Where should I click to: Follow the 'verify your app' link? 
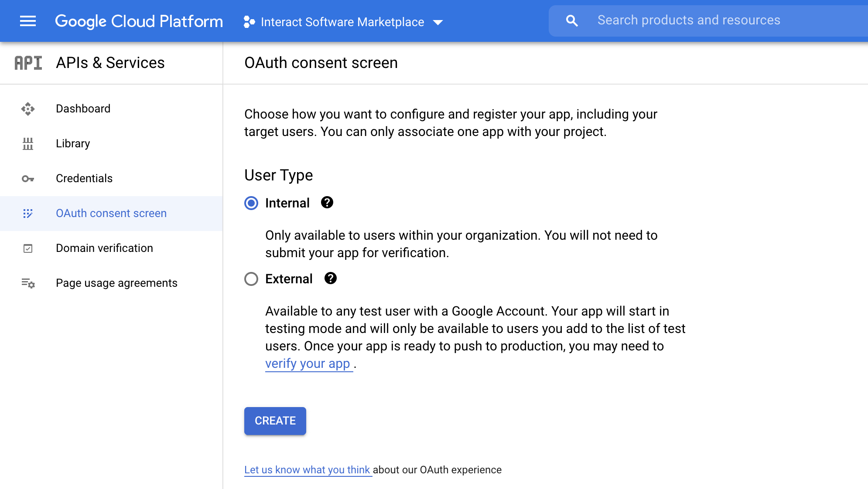pyautogui.click(x=308, y=363)
